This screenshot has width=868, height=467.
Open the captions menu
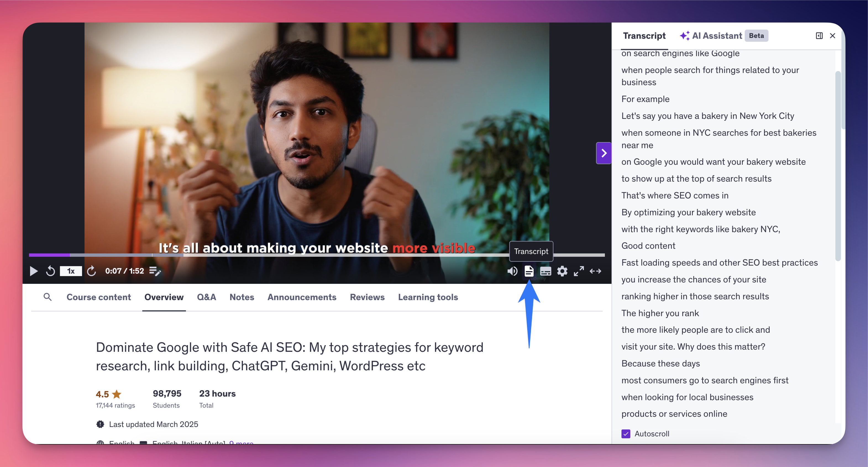click(x=546, y=271)
